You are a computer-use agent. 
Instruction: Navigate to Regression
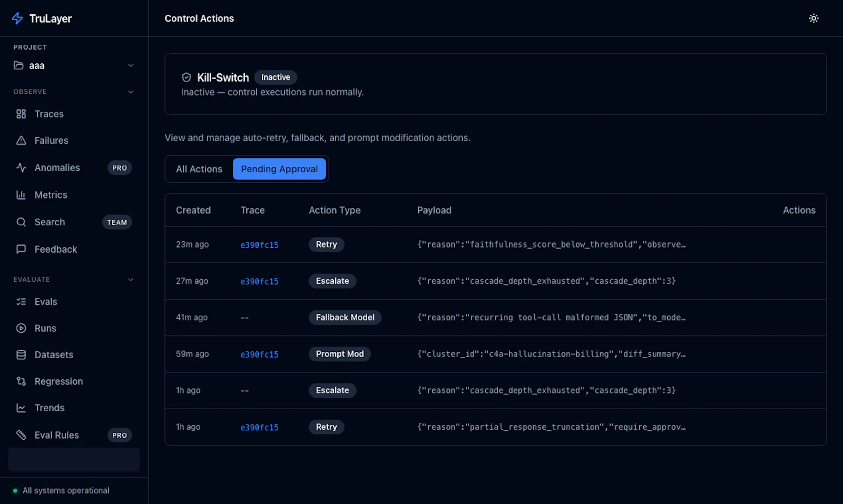(74, 381)
